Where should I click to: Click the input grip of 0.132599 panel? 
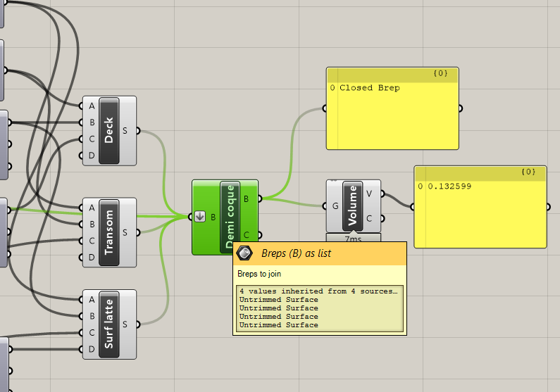point(412,206)
